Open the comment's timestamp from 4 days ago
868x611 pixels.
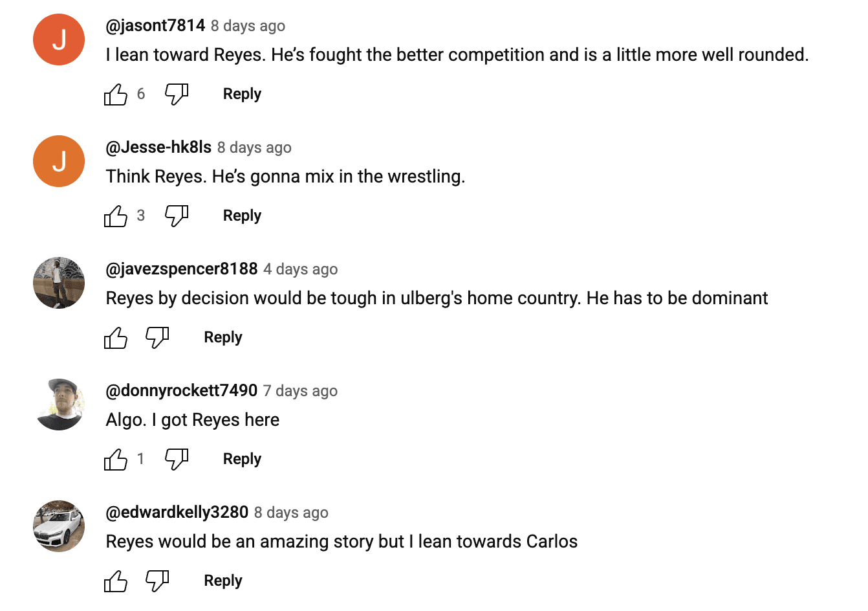point(300,269)
